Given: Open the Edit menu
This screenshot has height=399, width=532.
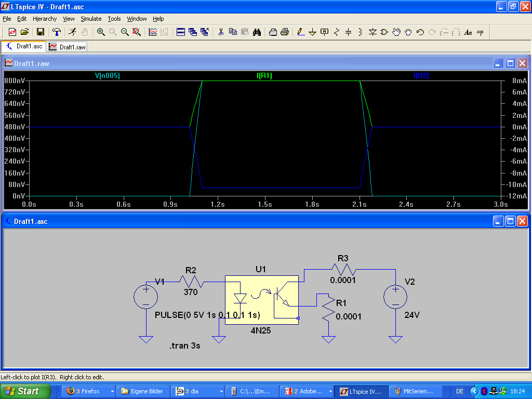Looking at the screenshot, I should point(22,19).
